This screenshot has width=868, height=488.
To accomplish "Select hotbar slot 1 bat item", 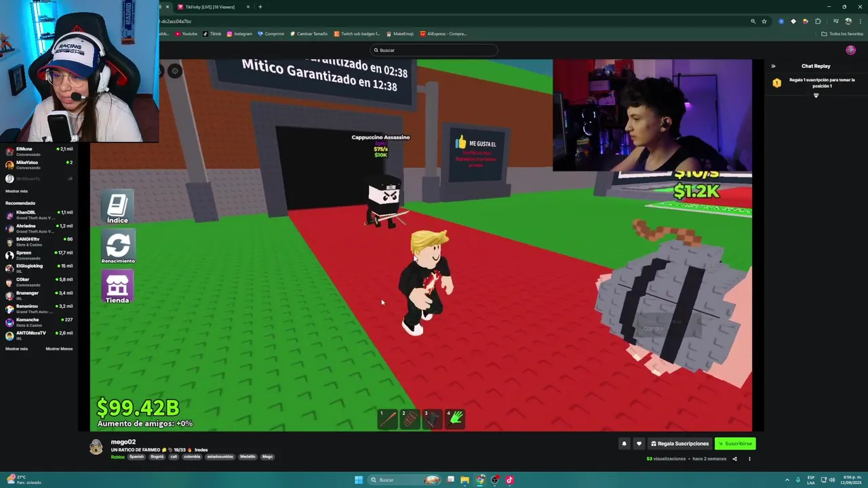I will pos(388,419).
